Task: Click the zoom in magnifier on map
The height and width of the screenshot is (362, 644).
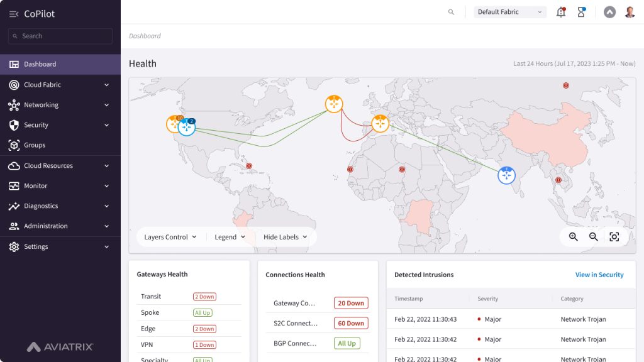Action: tap(573, 237)
